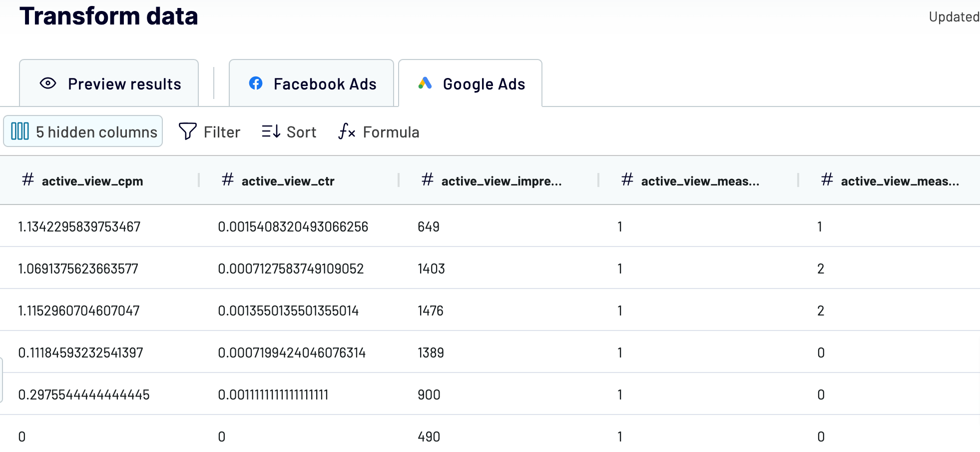Click the Google Ads logo icon
Viewport: 980px width, 452px height.
pyautogui.click(x=424, y=83)
